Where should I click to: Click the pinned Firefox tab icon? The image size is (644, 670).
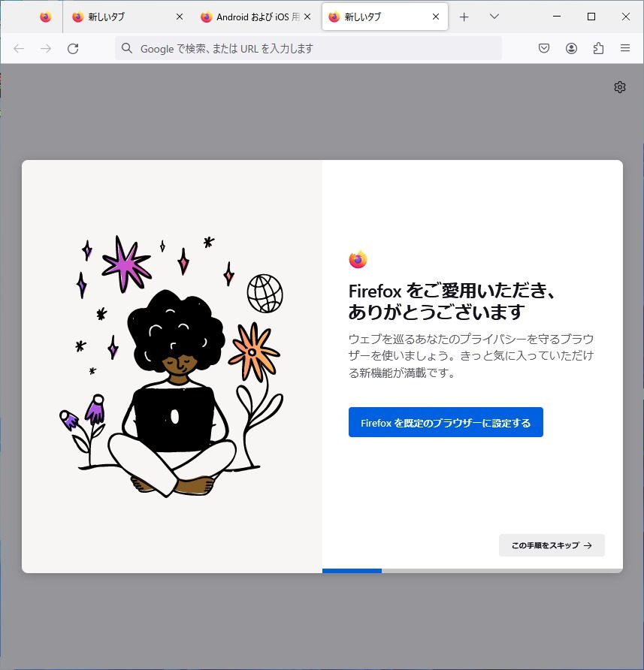46,17
